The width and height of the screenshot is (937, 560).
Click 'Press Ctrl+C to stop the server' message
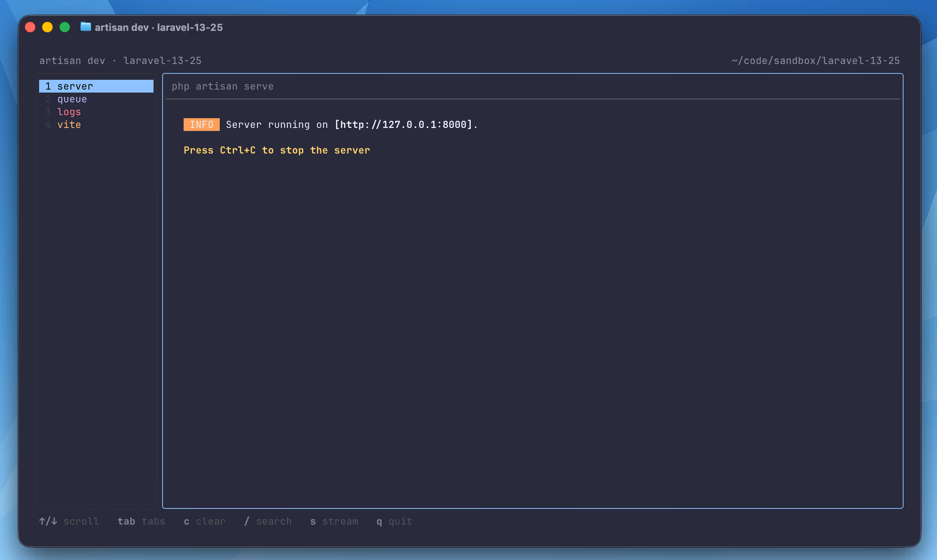(277, 150)
